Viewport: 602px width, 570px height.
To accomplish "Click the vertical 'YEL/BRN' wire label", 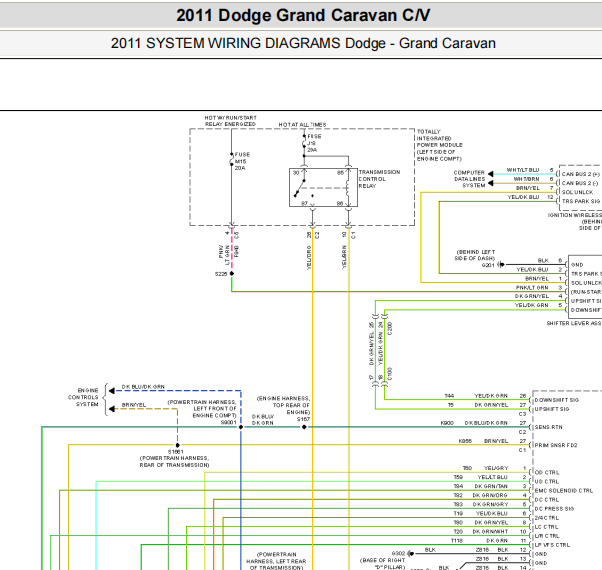I will [344, 257].
